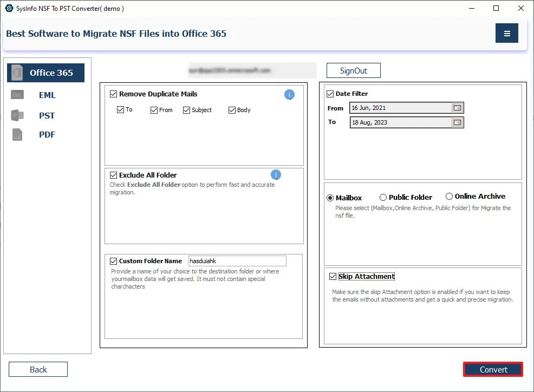
Task: Click info icon beside Remove Duplicate Mails
Action: (x=289, y=95)
